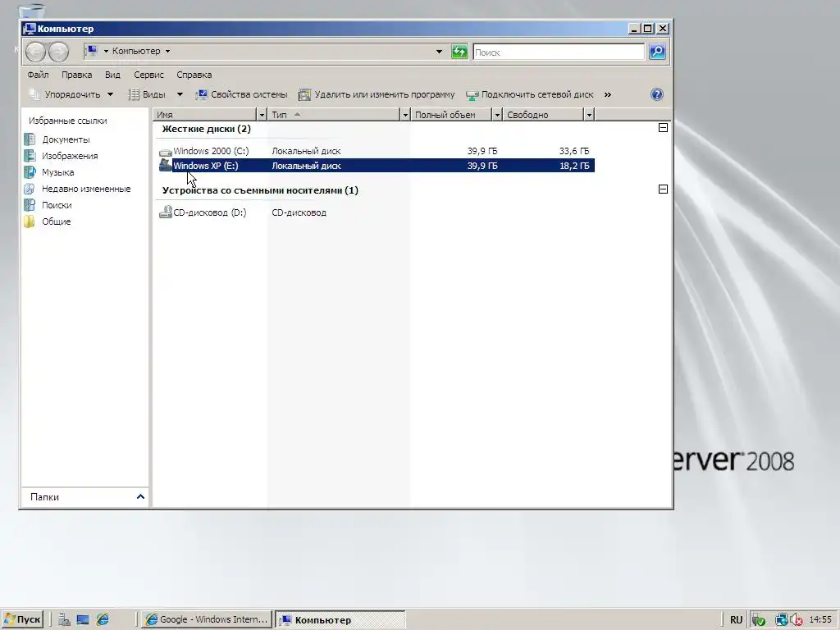
Task: Click the 14:55 clock
Action: 820,620
